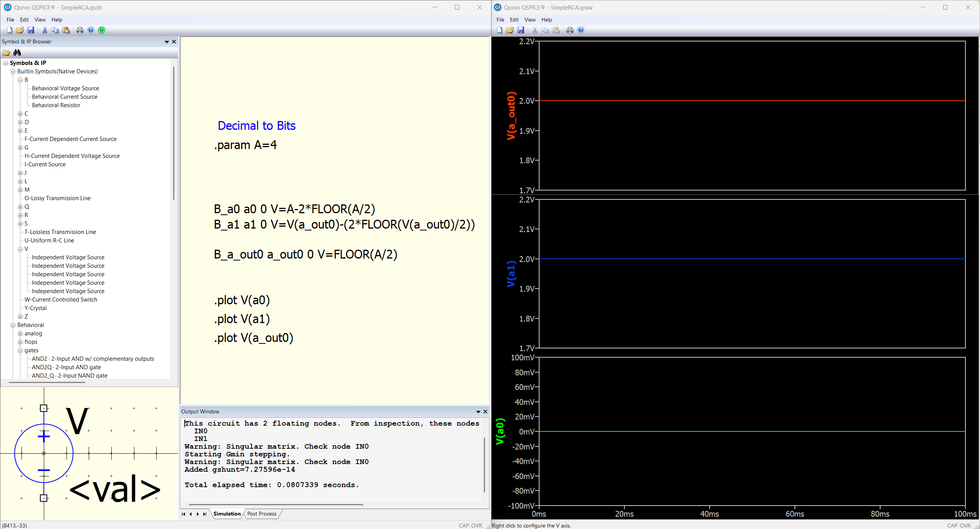Close the Output Window panel
The width and height of the screenshot is (980, 529).
pos(485,411)
